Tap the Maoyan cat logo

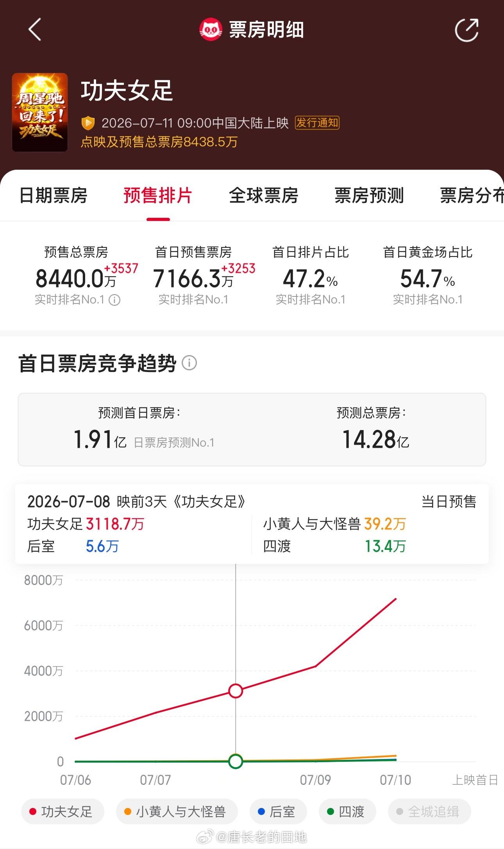(211, 30)
